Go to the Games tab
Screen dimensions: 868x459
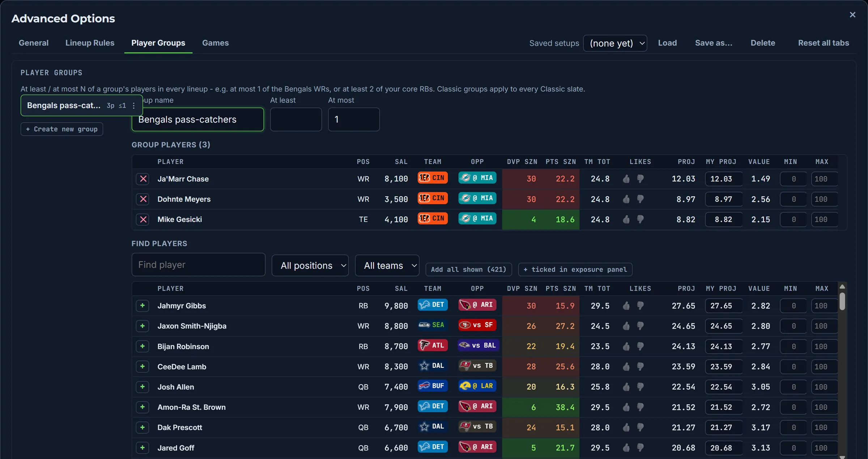215,43
